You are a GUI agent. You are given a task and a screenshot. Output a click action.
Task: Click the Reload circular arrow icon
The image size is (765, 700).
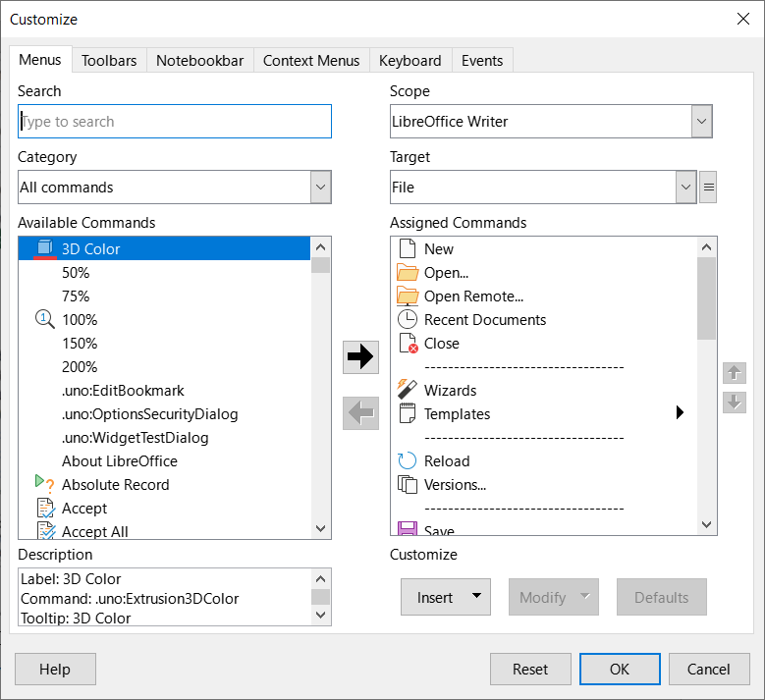(408, 460)
